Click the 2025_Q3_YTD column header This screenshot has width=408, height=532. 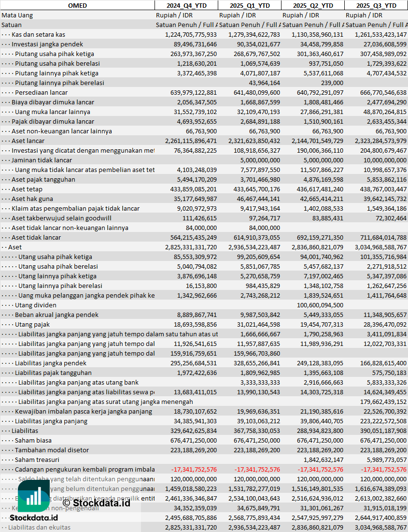376,5
